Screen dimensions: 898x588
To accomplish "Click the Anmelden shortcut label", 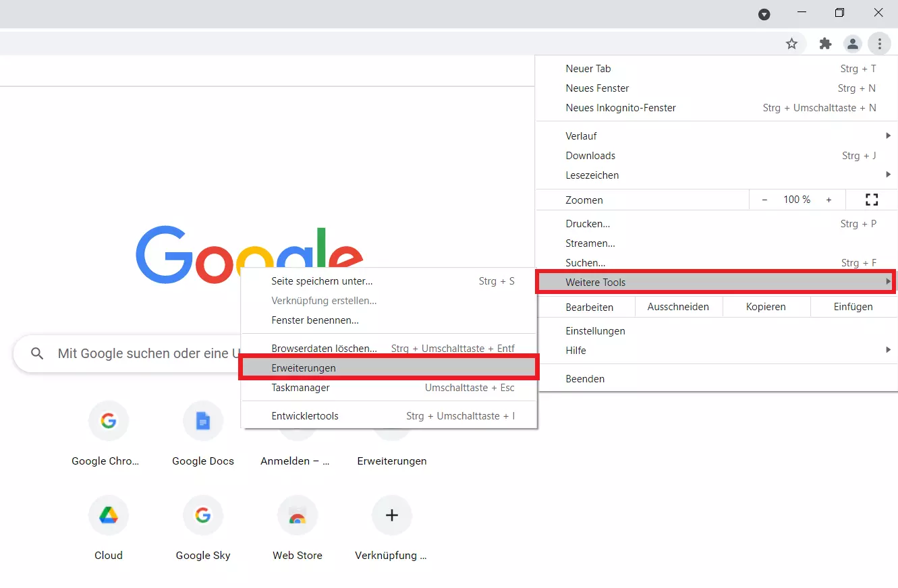I will click(x=295, y=461).
